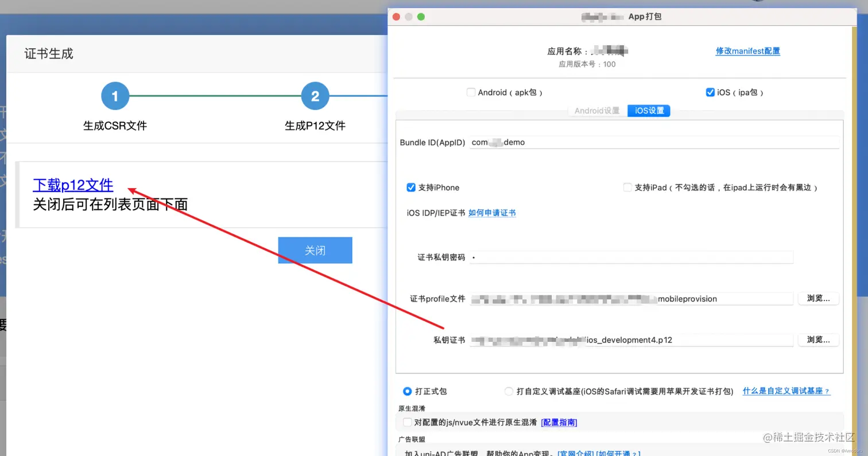This screenshot has width=868, height=456.
Task: Enable the Android（apk包）checkbox
Action: (x=471, y=92)
